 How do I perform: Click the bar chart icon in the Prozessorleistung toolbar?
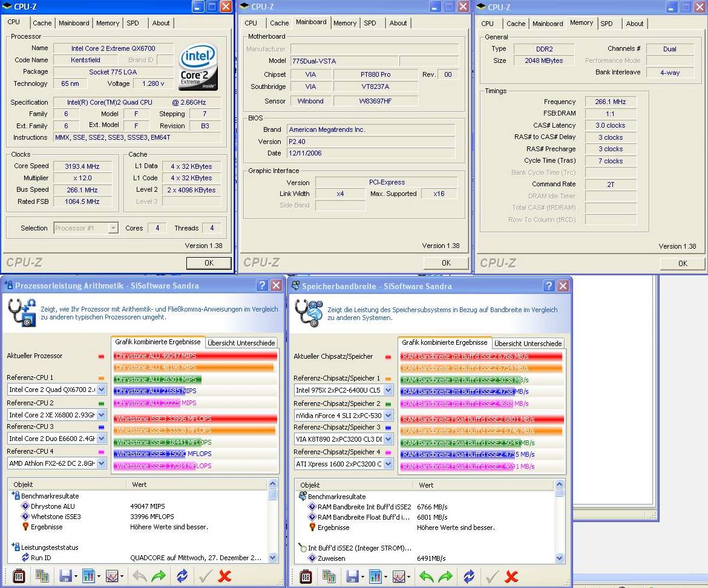pyautogui.click(x=88, y=577)
